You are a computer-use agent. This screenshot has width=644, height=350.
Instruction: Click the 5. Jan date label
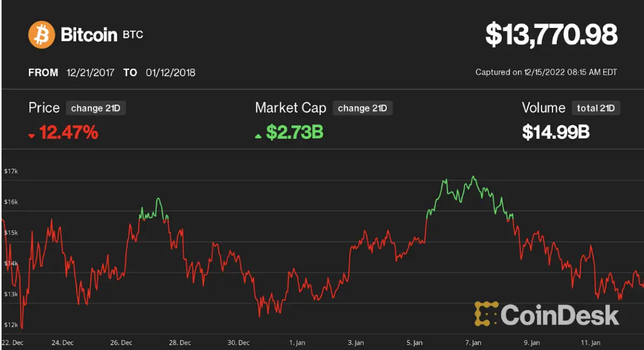415,342
